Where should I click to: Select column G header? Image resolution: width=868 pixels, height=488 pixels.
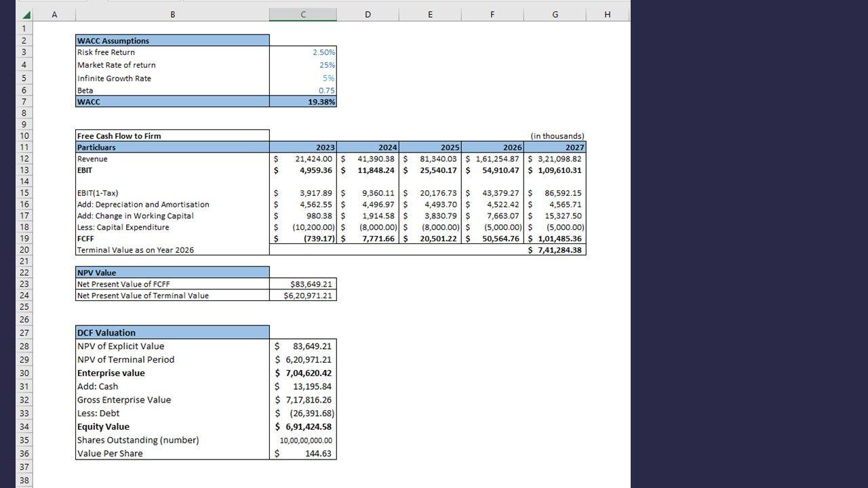click(x=555, y=14)
